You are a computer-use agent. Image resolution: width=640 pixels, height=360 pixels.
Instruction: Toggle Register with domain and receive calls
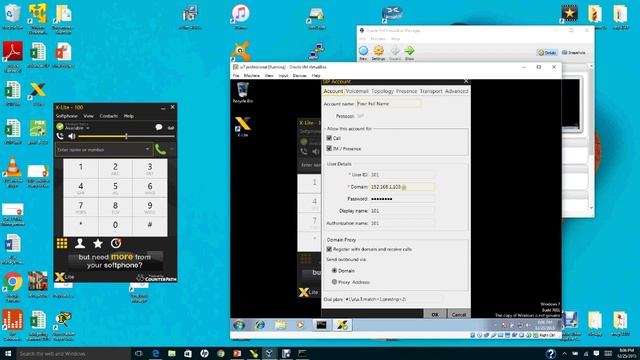pos(329,249)
